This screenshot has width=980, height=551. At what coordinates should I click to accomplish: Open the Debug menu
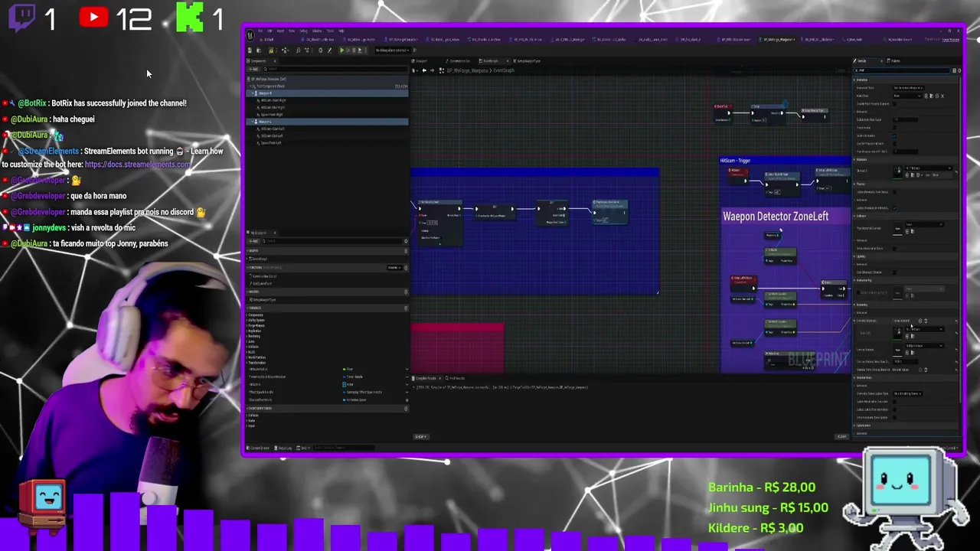pos(303,31)
